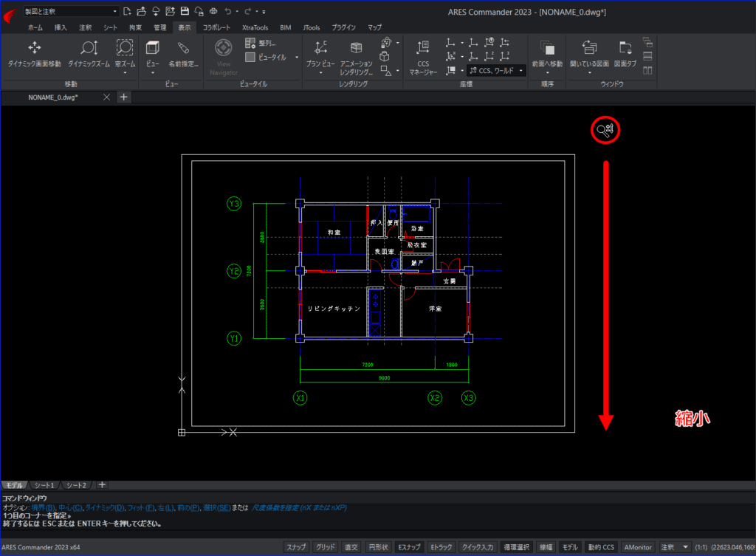Image resolution: width=756 pixels, height=556 pixels.
Task: Toggle Eトラック entity tracking
Action: point(441,547)
